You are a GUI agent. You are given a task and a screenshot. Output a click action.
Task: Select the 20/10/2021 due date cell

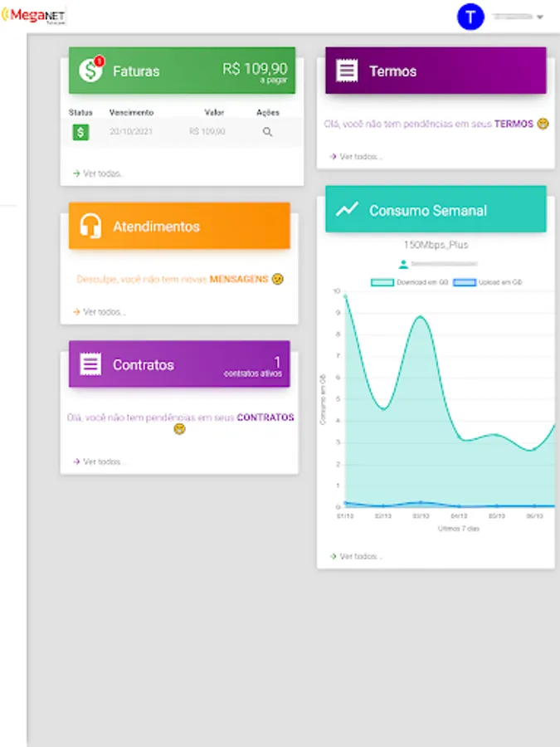131,131
